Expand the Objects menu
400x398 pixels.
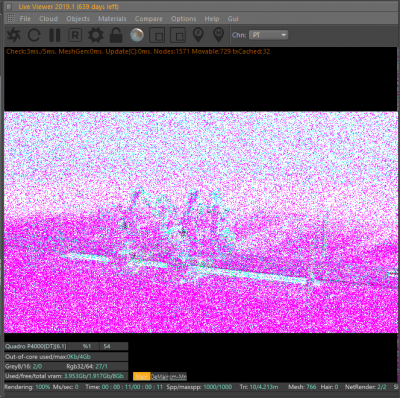point(78,19)
